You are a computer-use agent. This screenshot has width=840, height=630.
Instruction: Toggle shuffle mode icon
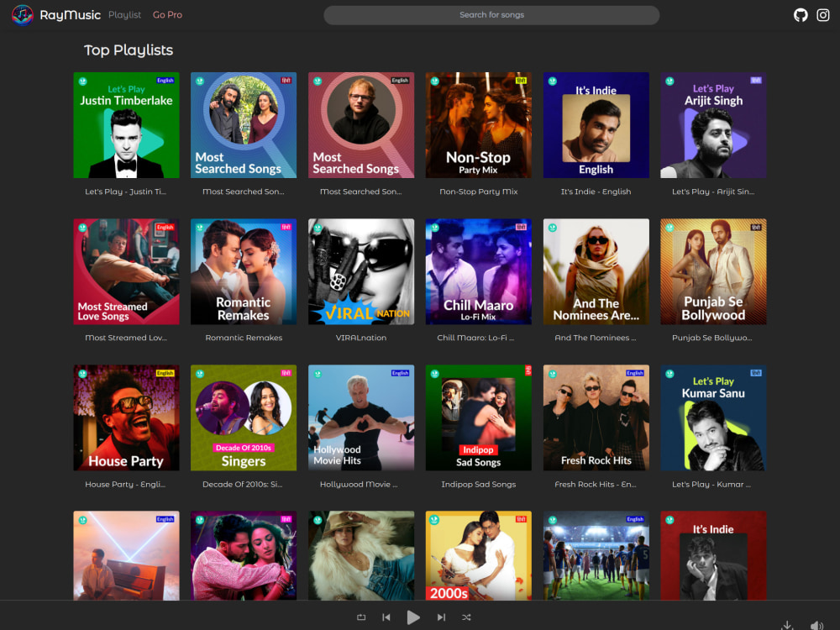[466, 617]
